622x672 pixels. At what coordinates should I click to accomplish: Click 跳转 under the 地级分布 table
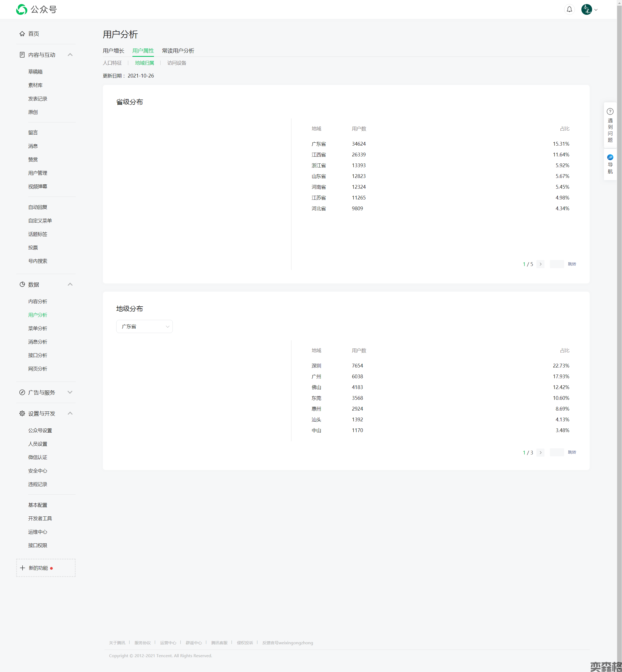(x=572, y=452)
